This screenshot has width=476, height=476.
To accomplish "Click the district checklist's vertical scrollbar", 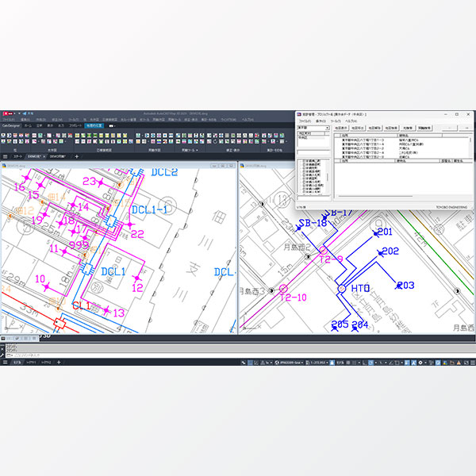I will (328, 176).
